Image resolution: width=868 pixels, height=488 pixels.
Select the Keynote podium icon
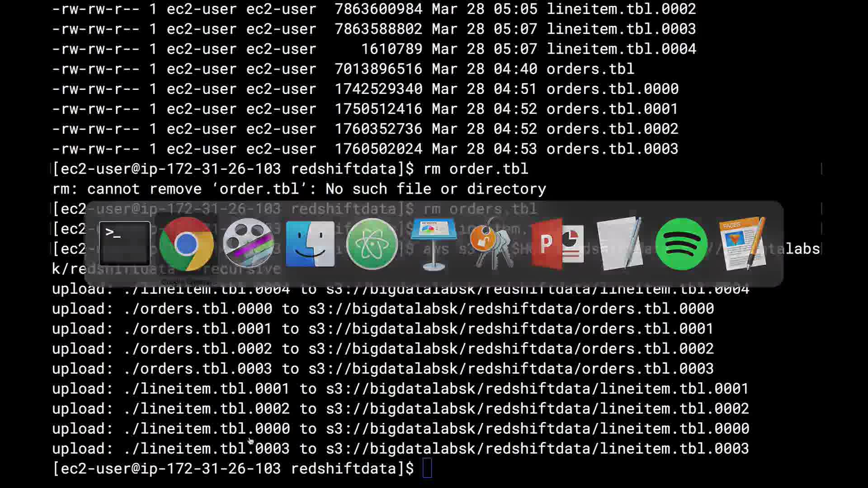click(433, 244)
